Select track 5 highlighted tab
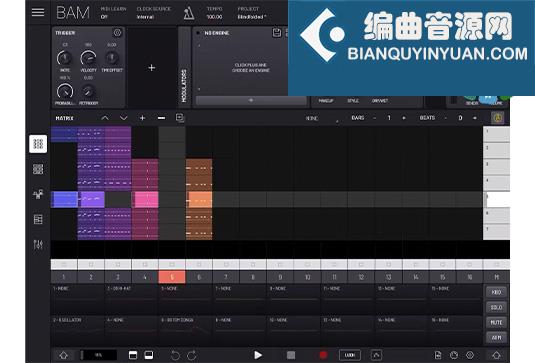The height and width of the screenshot is (363, 535). coord(172,277)
